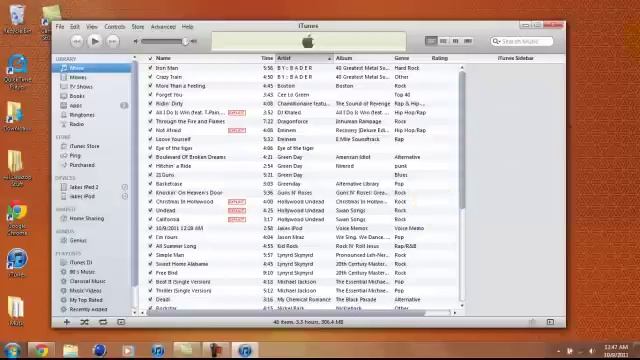Select Jakes iPad 2 device

[84, 187]
